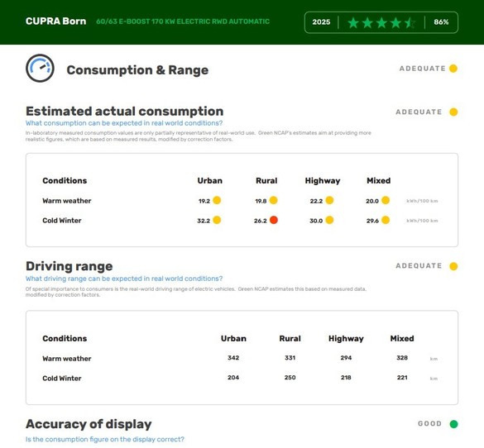Click the Cold Winter row in driving range table
This screenshot has width=484, height=448.
(x=240, y=379)
